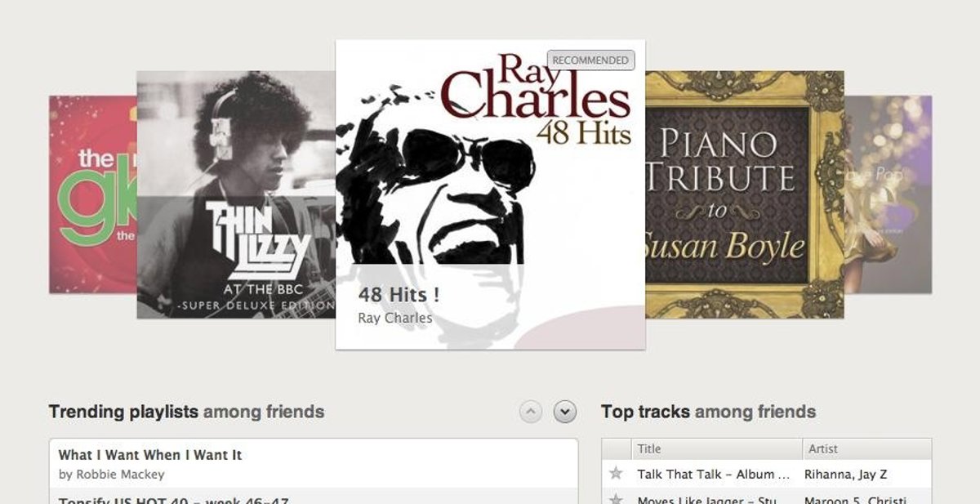This screenshot has height=504, width=980.
Task: Show the previous trending playlists with the up arrow
Action: [x=531, y=413]
